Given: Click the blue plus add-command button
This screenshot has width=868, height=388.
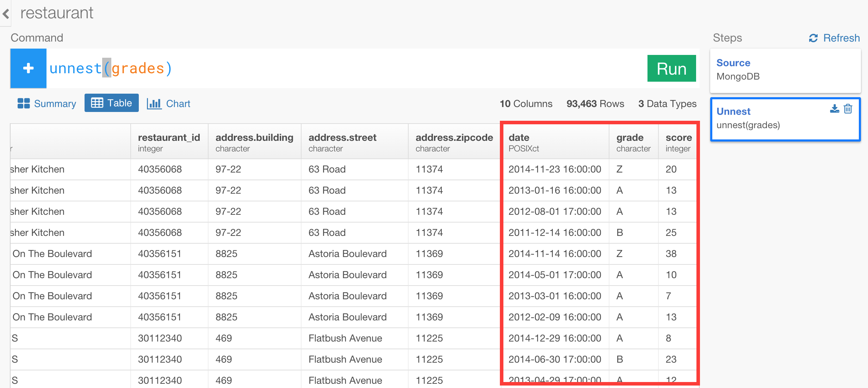Looking at the screenshot, I should coord(29,68).
